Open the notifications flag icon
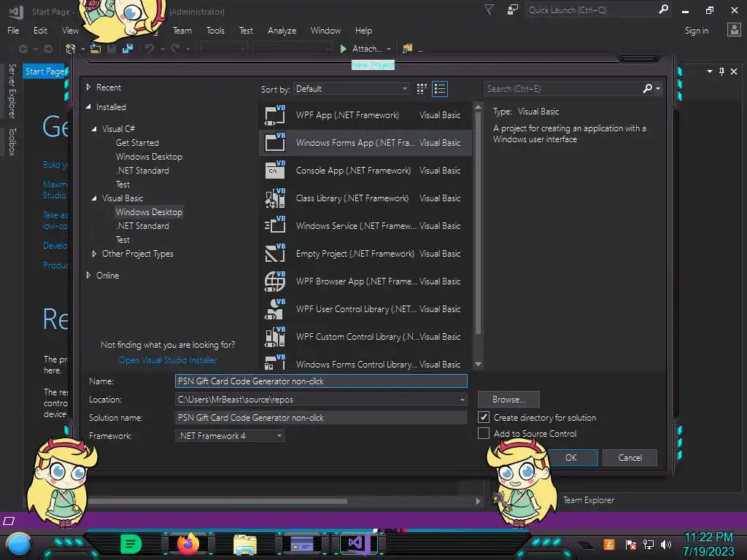 (x=489, y=9)
